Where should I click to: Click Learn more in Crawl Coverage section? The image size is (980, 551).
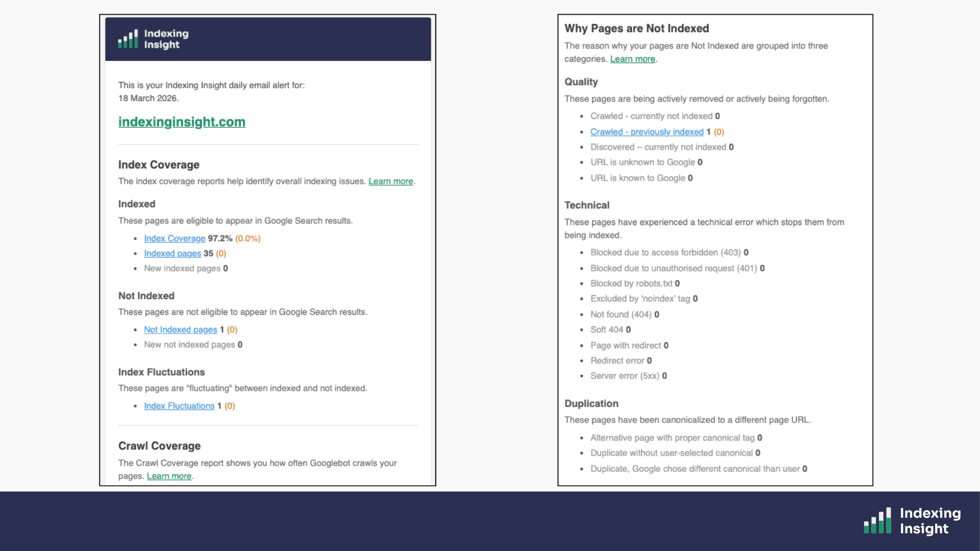click(169, 476)
